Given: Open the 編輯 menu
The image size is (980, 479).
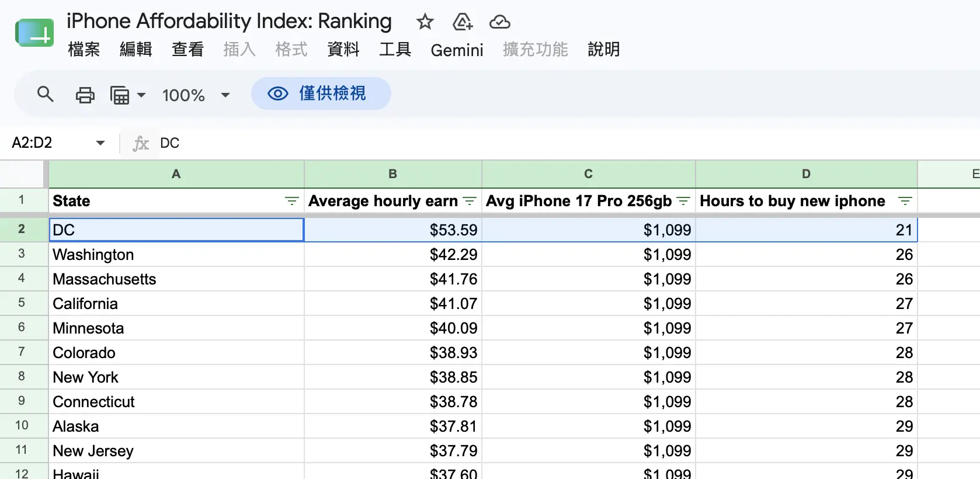Looking at the screenshot, I should pos(136,50).
